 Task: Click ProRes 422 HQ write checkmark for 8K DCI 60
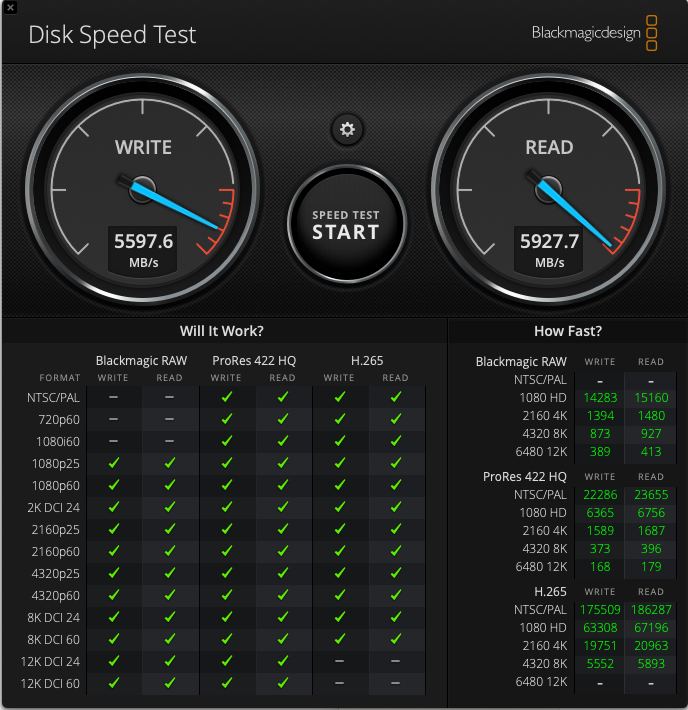coord(226,639)
